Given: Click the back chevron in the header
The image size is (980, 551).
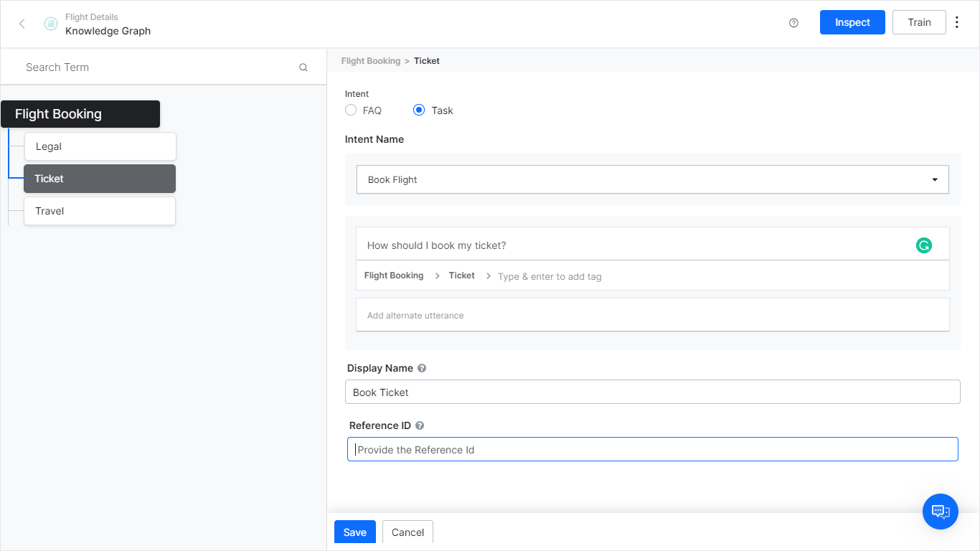Looking at the screenshot, I should pyautogui.click(x=22, y=23).
